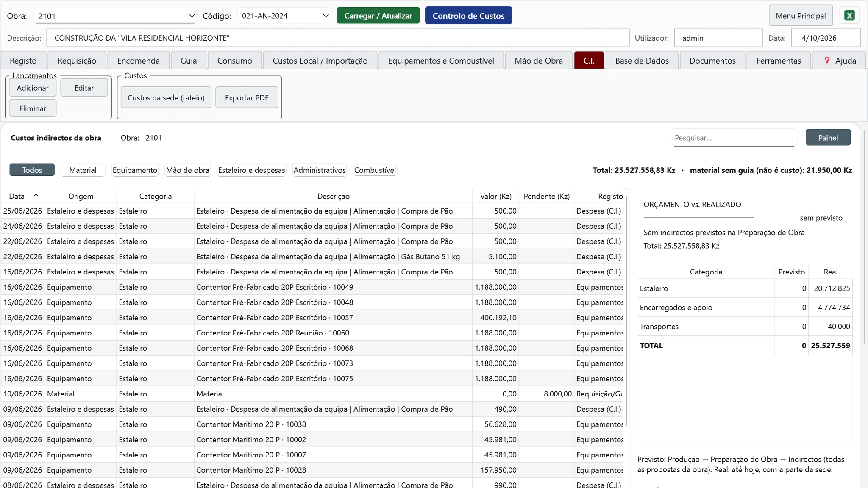868x488 pixels.
Task: Open the Ajuda tab with question mark
Action: pos(840,61)
